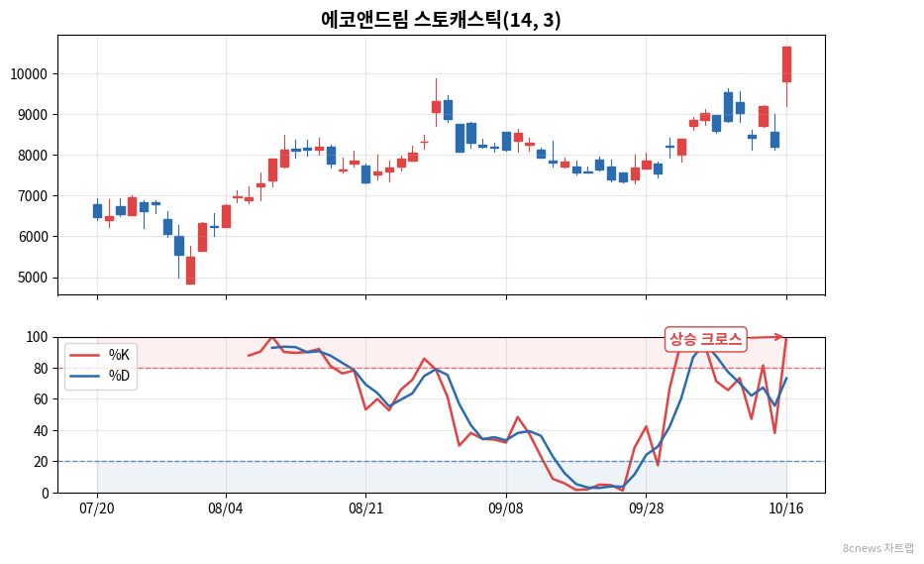Click the 09/28 date axis label
Screen dimensions: 924x564
coord(647,508)
